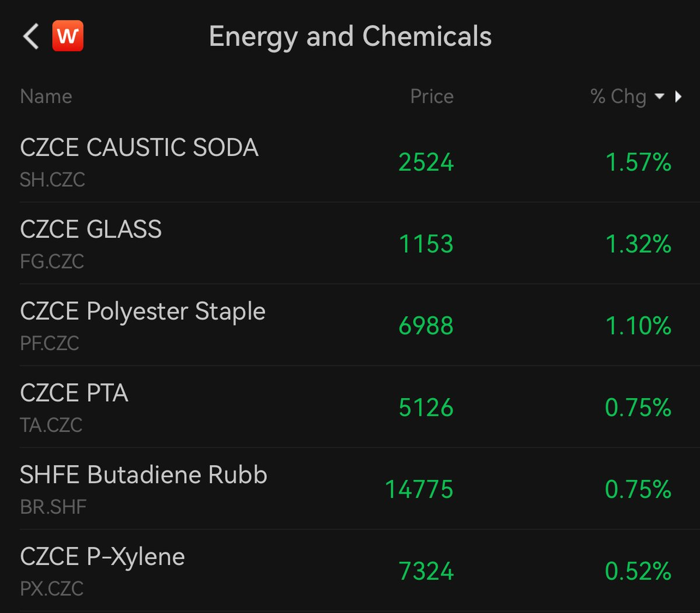The image size is (700, 613).
Task: Click price 14775 of butadiene rubber
Action: point(419,489)
